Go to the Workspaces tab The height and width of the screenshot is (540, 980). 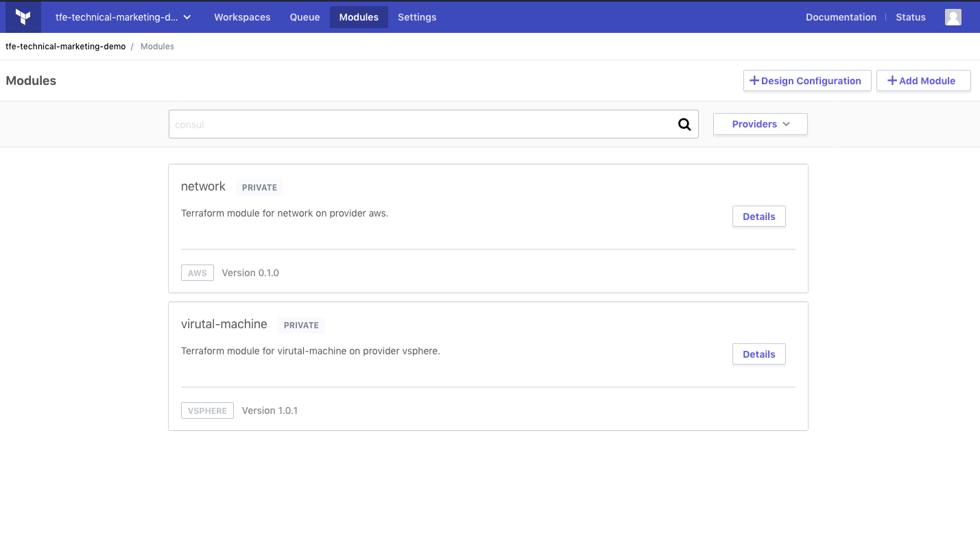pyautogui.click(x=242, y=17)
